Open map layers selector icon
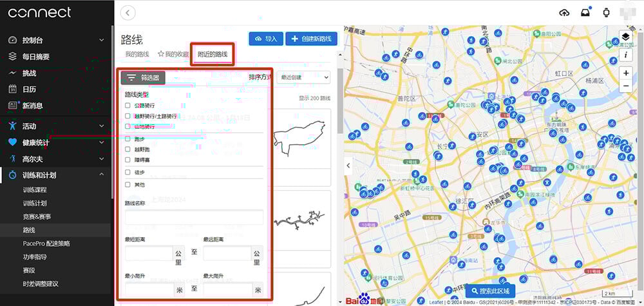The height and width of the screenshot is (306, 644). tap(625, 37)
